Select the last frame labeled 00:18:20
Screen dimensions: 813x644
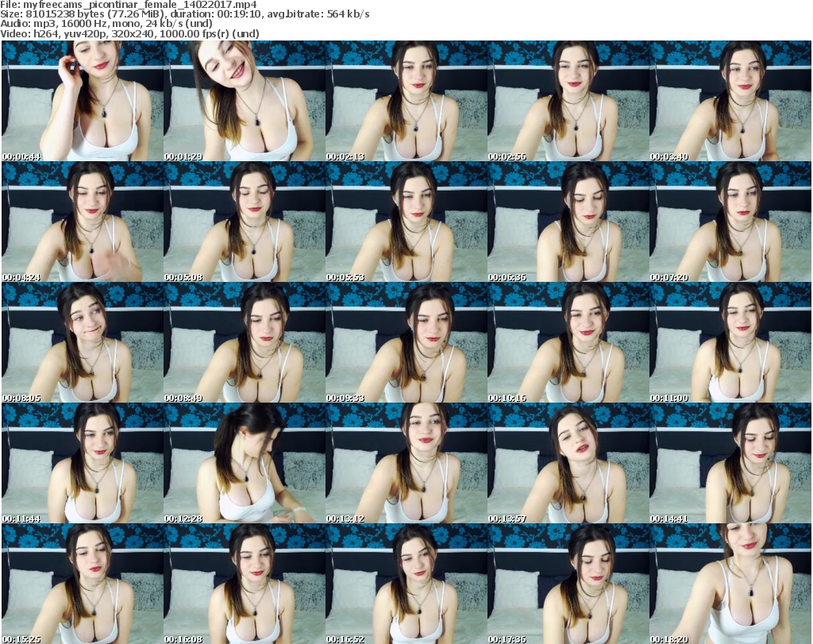pos(730,584)
